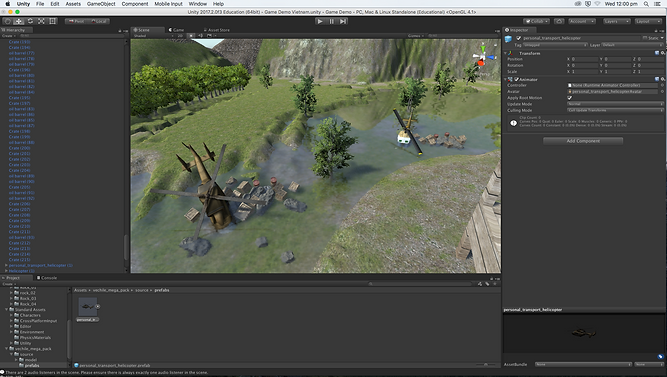Collapse Standard Assets folder
667x377 pixels.
click(6, 309)
